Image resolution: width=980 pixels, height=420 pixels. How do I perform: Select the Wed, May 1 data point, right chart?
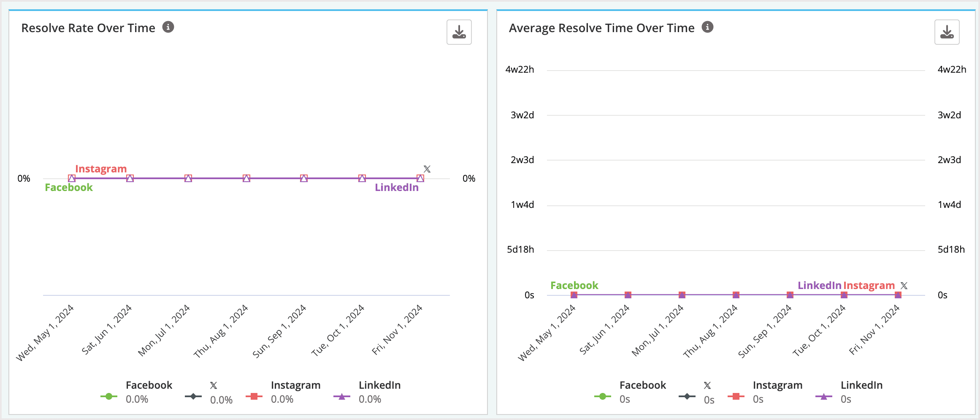tap(574, 295)
